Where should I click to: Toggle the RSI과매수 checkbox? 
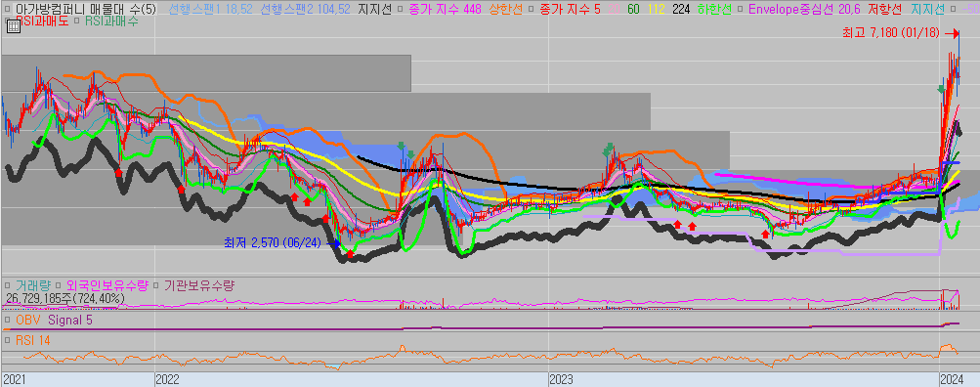coord(77,21)
